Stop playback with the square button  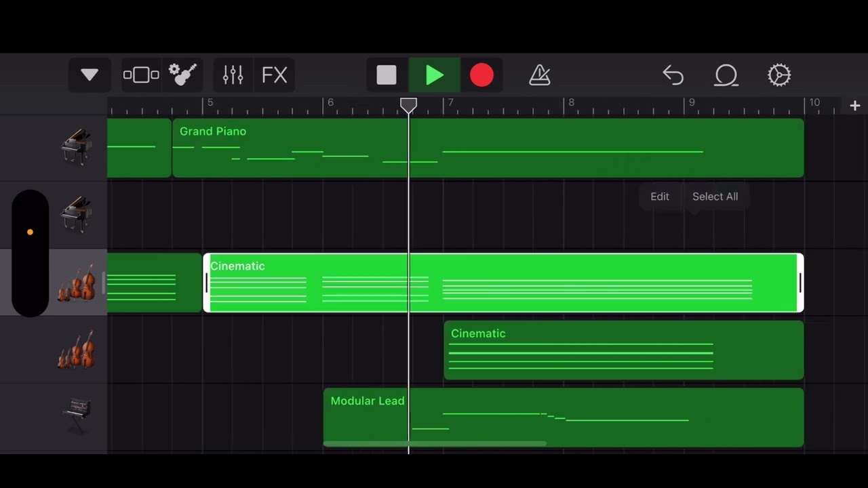click(387, 75)
